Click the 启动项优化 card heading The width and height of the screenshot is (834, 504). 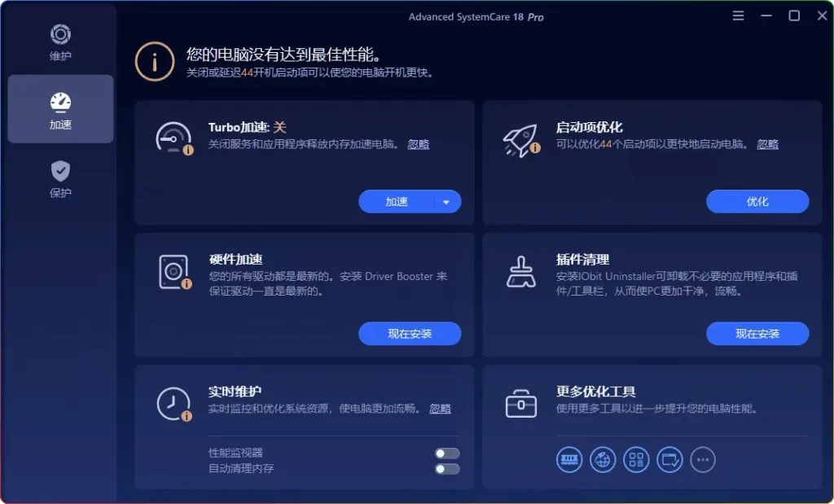[589, 127]
